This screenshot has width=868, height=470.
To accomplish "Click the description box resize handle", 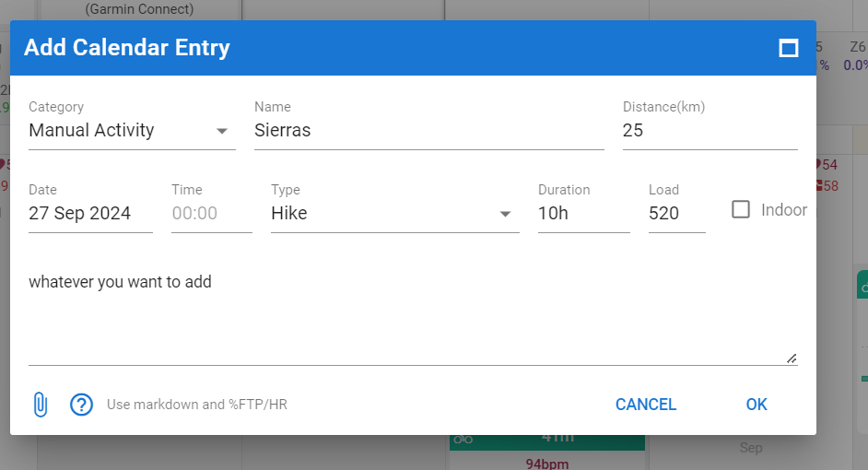I will (x=792, y=358).
